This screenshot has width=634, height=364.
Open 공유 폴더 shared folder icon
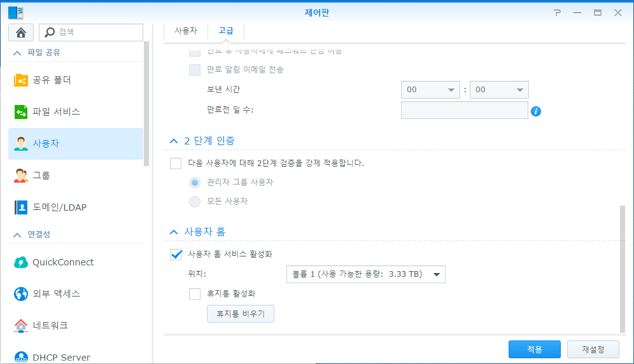(x=21, y=80)
